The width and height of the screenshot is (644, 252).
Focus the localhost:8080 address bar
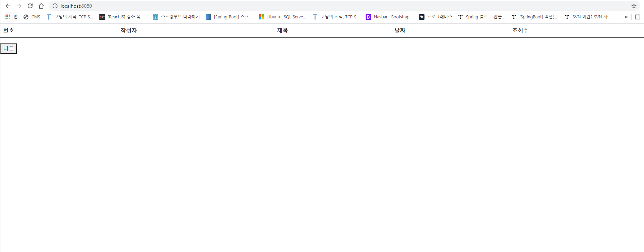point(344,6)
